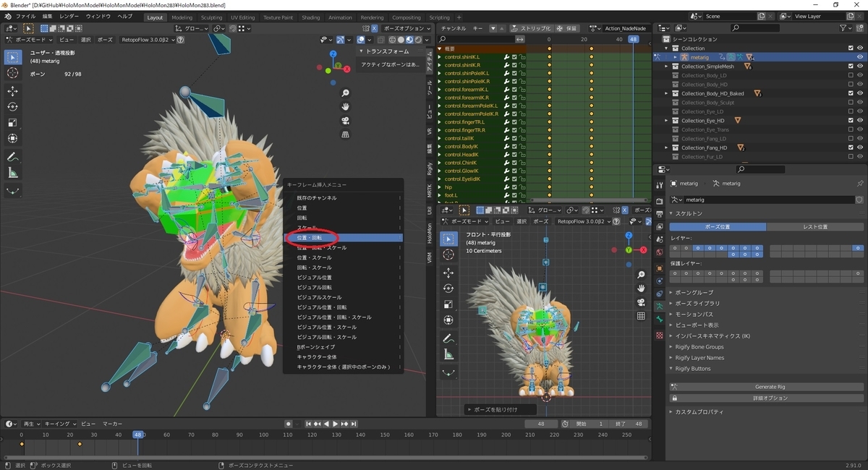This screenshot has height=470, width=868.
Task: Open the RetopoFlow 3.0.0β2 dropdown in main viewport
Action: [148, 40]
